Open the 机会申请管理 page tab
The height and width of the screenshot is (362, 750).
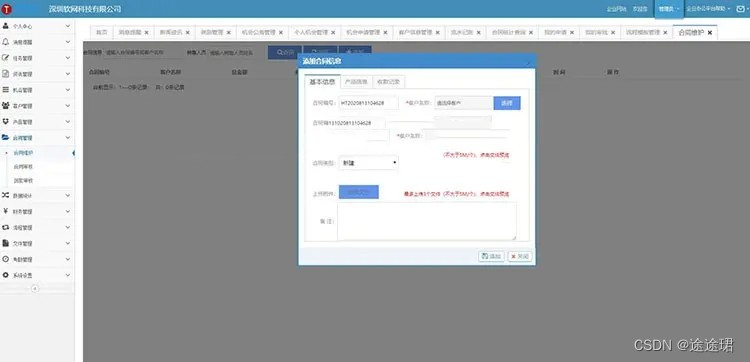coord(363,33)
